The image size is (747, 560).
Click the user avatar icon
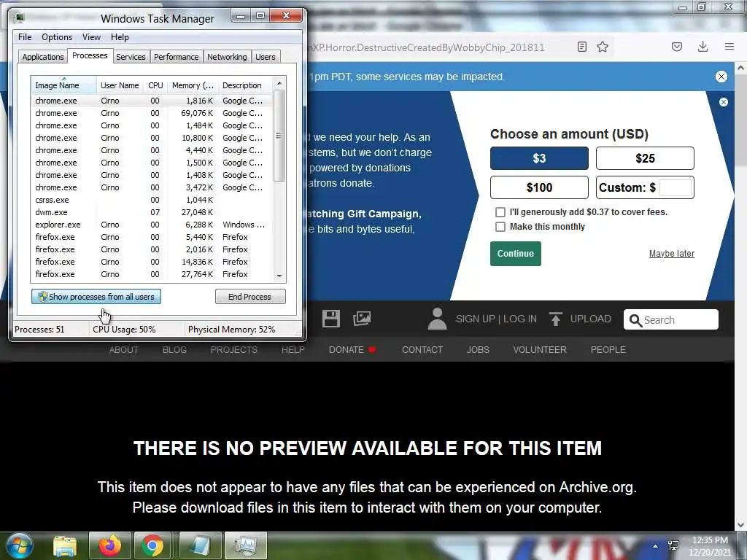[x=438, y=319]
